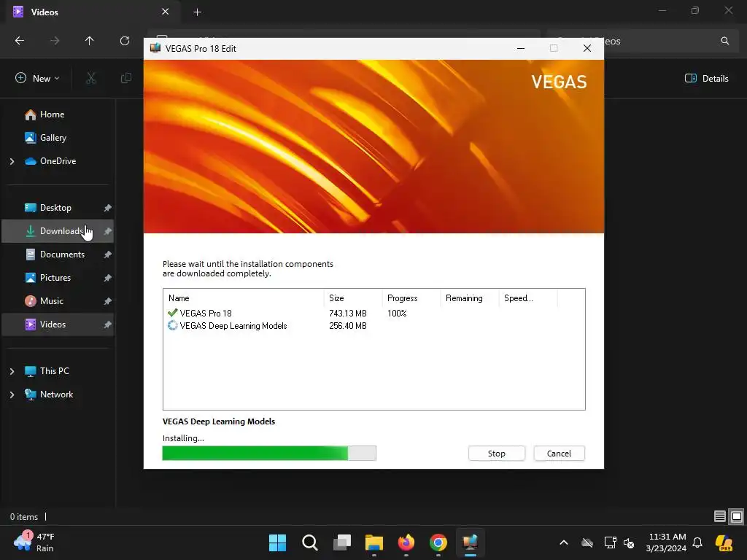747x560 pixels.
Task: Click the Name column header
Action: coord(244,298)
